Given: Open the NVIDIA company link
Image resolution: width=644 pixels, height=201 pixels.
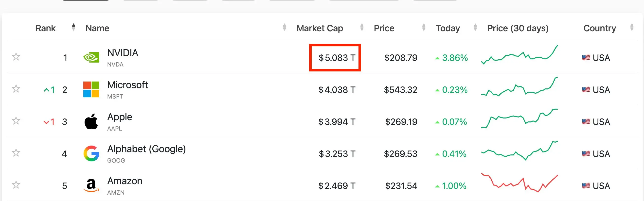Looking at the screenshot, I should 123,53.
